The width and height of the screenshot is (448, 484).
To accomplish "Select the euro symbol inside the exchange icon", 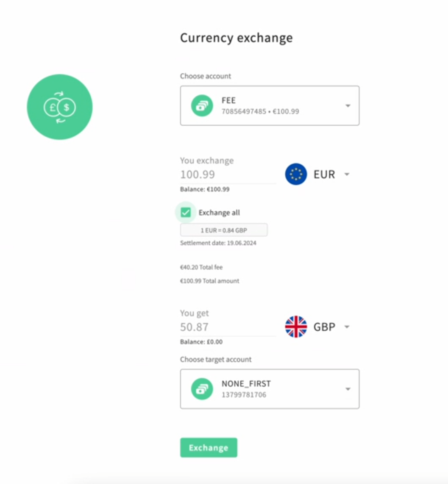I will click(52, 107).
